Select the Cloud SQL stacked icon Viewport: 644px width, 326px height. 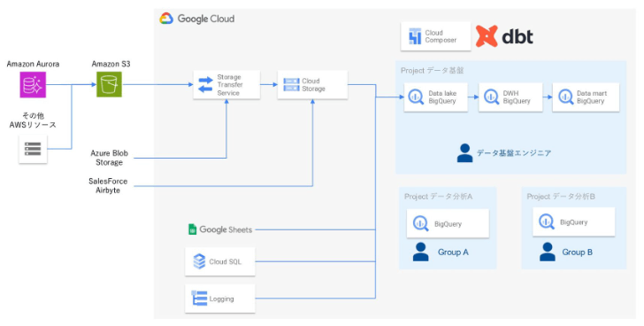point(199,261)
